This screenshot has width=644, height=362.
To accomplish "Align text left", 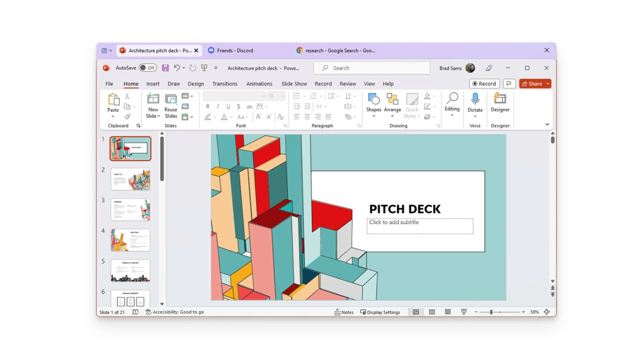I will click(x=297, y=117).
